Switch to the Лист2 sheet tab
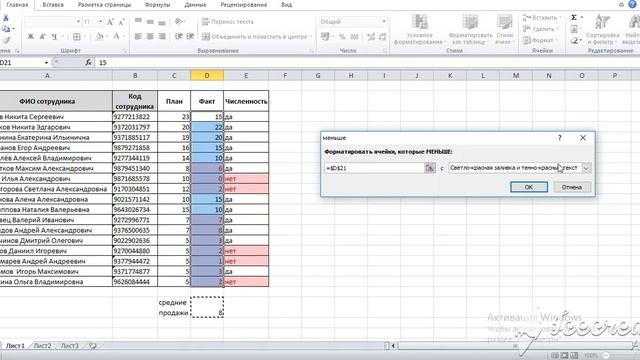This screenshot has height=360, width=640. [42, 346]
